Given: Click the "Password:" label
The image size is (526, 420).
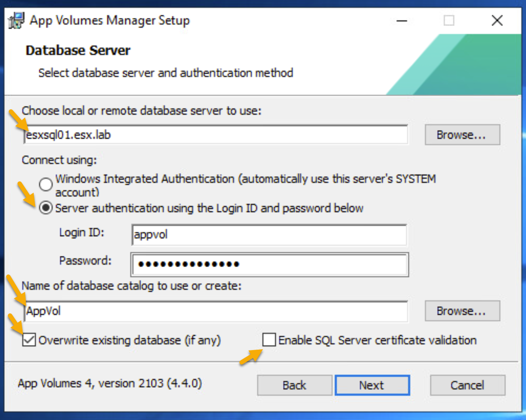Looking at the screenshot, I should [86, 261].
